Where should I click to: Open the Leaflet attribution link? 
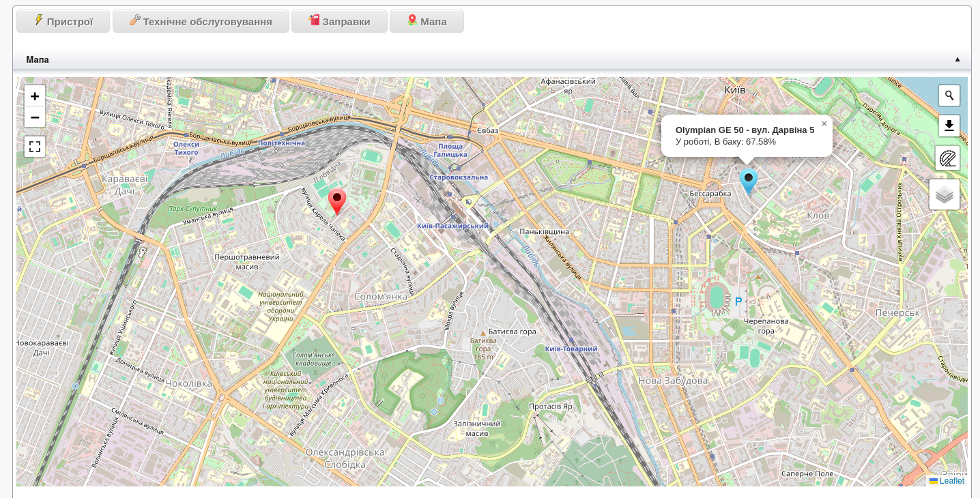tap(951, 481)
